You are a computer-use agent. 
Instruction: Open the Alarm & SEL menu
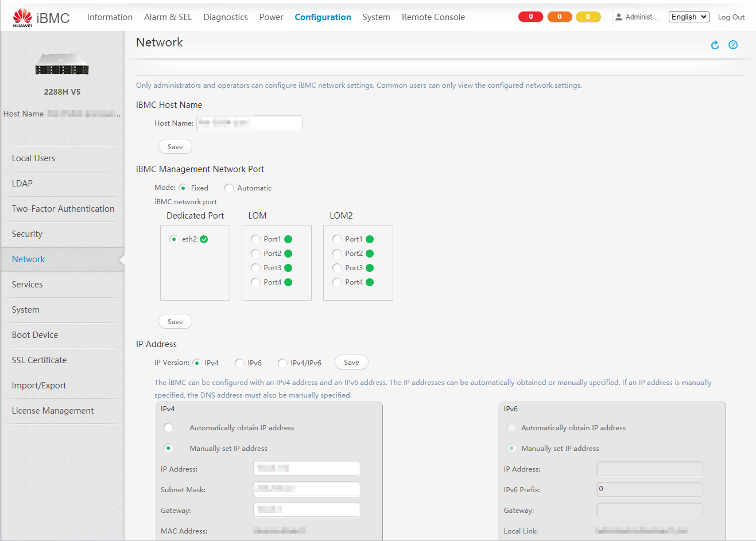tap(168, 17)
